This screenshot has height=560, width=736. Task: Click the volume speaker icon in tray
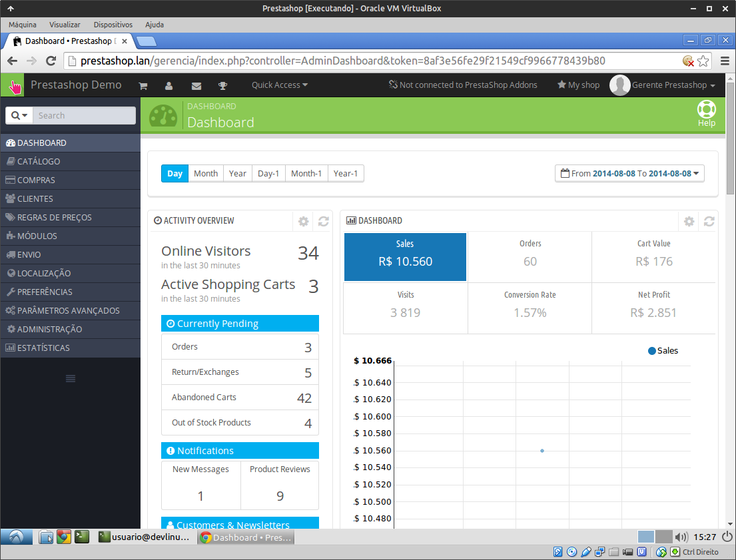coord(681,537)
